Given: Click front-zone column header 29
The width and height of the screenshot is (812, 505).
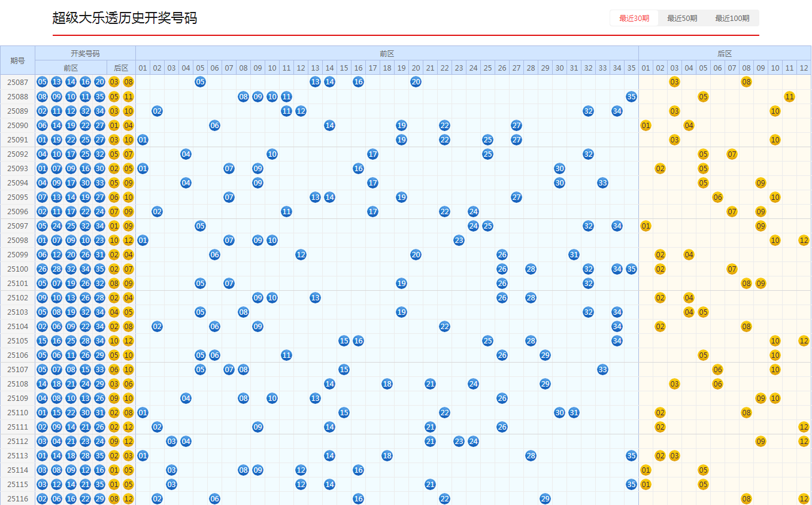Looking at the screenshot, I should [545, 68].
